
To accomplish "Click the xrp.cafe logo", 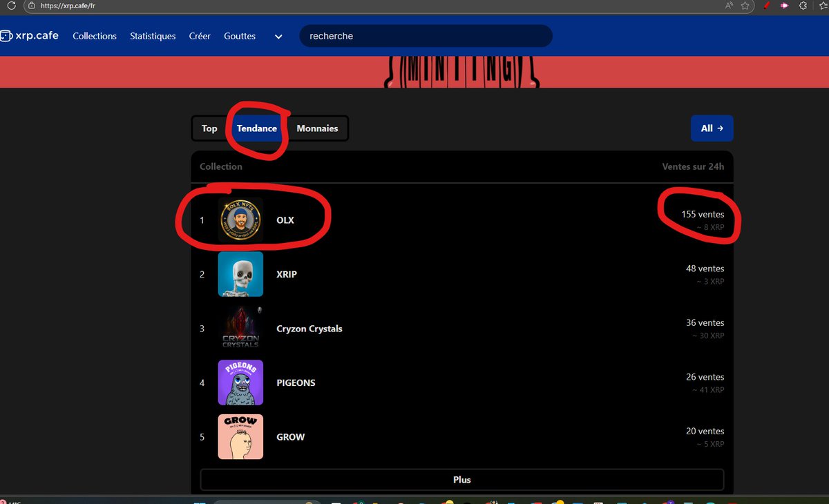I will 29,36.
